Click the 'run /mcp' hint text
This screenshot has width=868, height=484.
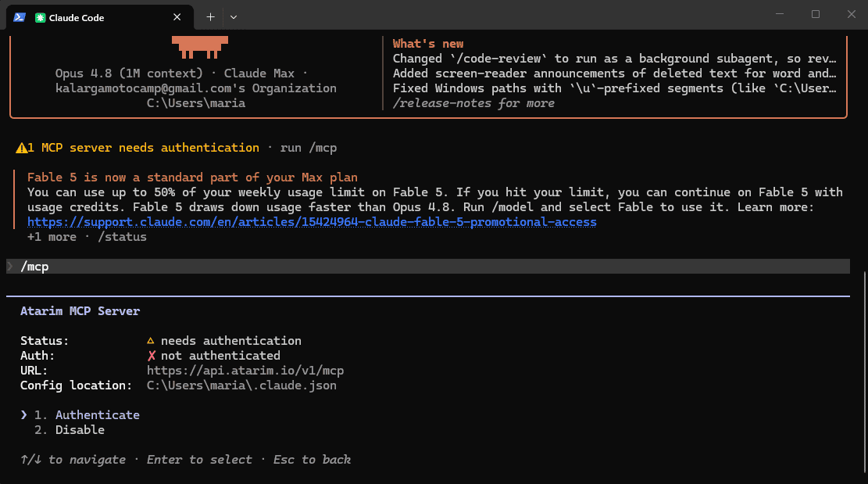point(309,148)
